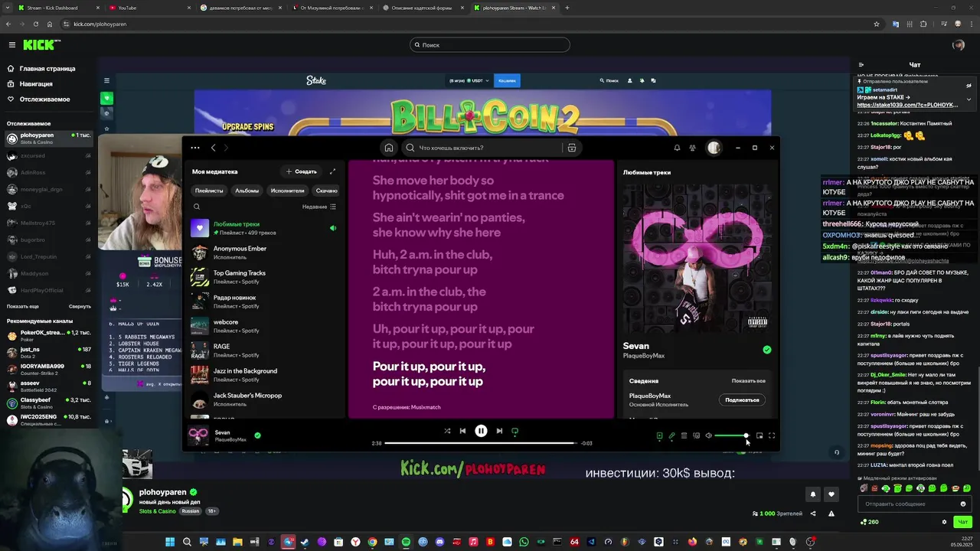Toggle Spotify lyrics view

[x=671, y=435]
